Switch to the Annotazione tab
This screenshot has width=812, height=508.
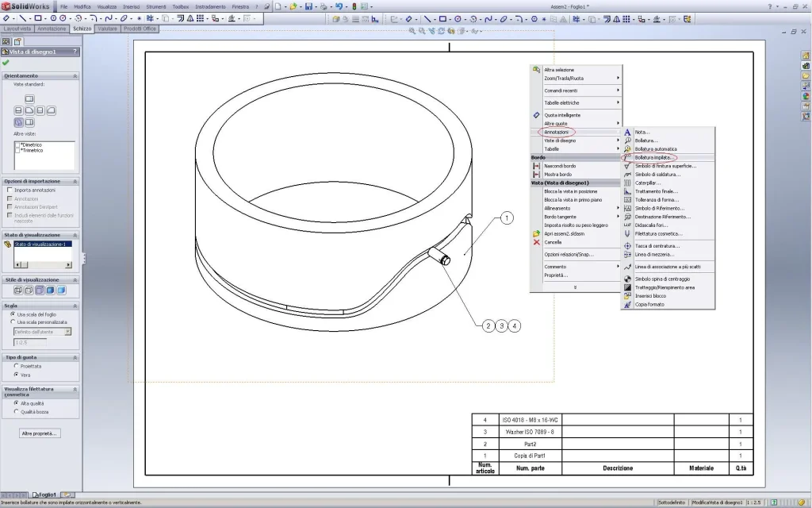pos(52,29)
